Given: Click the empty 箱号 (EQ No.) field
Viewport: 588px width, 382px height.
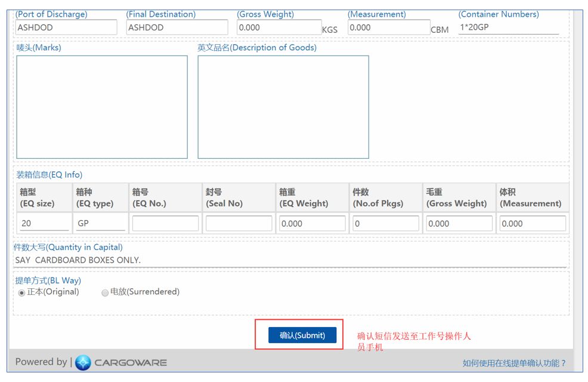Looking at the screenshot, I should [165, 223].
